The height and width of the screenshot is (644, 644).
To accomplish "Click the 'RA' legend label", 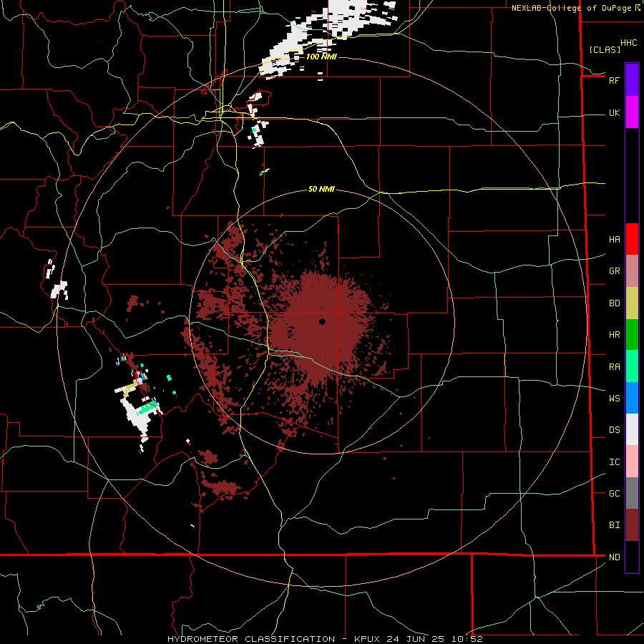I will (x=614, y=367).
